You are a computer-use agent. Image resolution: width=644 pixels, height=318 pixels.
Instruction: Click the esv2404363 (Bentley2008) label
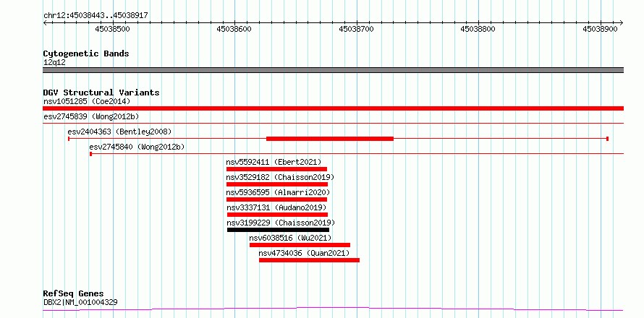click(x=119, y=132)
